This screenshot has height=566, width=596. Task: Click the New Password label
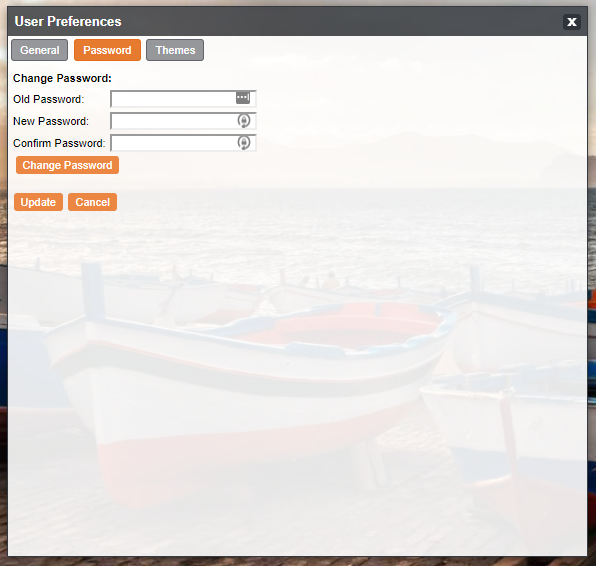click(x=51, y=121)
